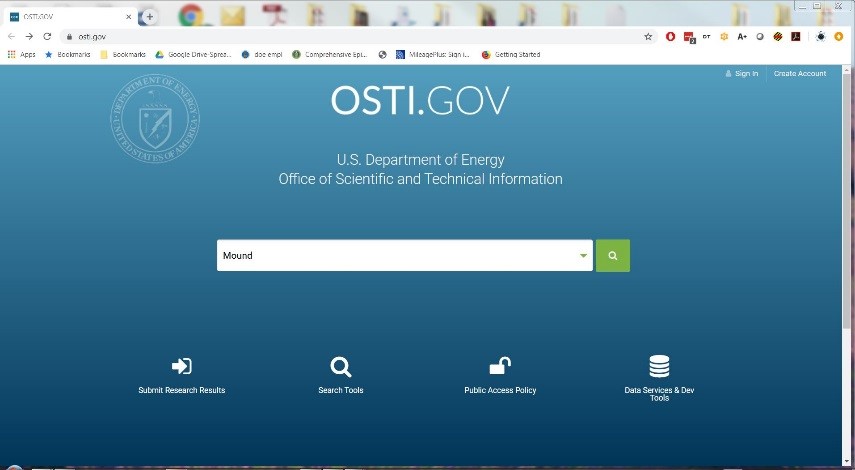
Task: Open the starred Bookmarks bookmark
Action: coord(68,55)
